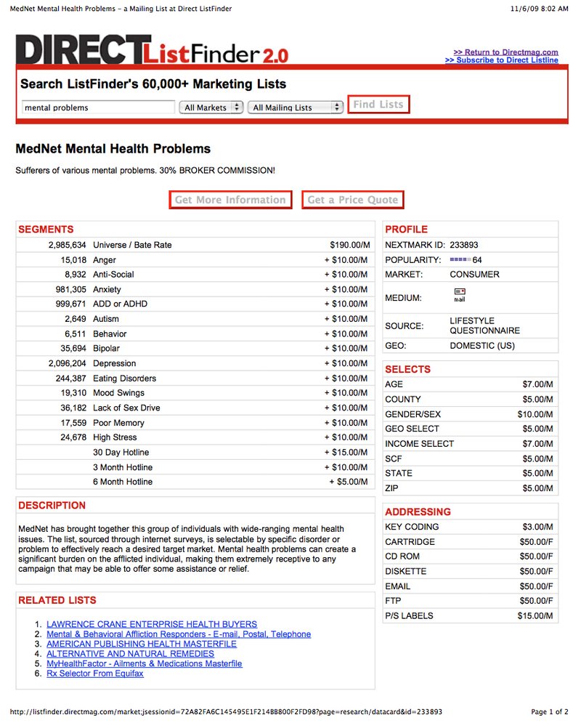Open the All Mailing Lists dropdown

coord(295,108)
